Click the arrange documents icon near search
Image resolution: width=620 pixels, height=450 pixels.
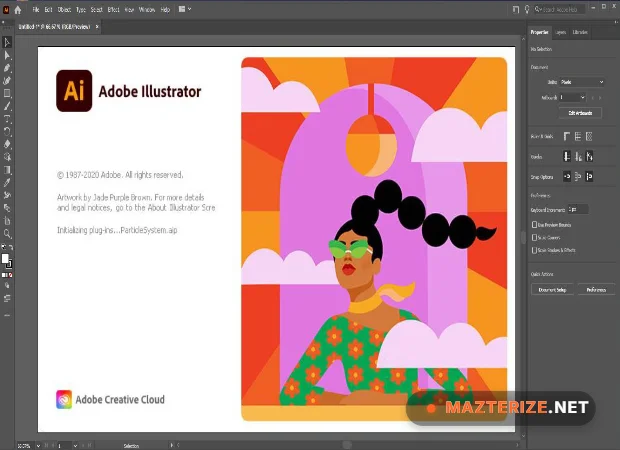pyautogui.click(x=516, y=9)
